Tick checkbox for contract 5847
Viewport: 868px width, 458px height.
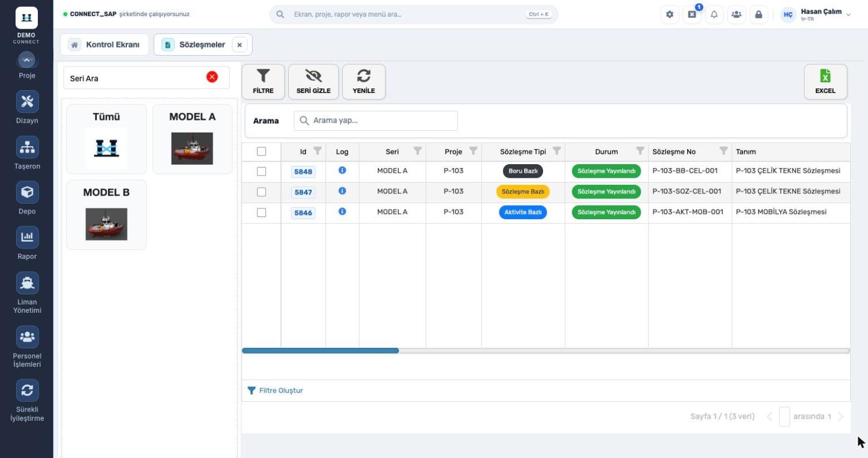(261, 192)
